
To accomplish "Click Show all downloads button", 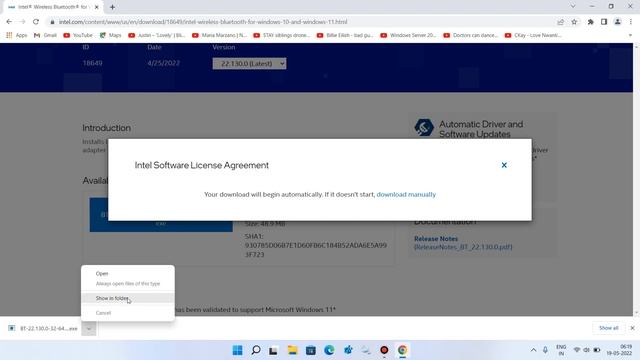I will click(x=608, y=328).
